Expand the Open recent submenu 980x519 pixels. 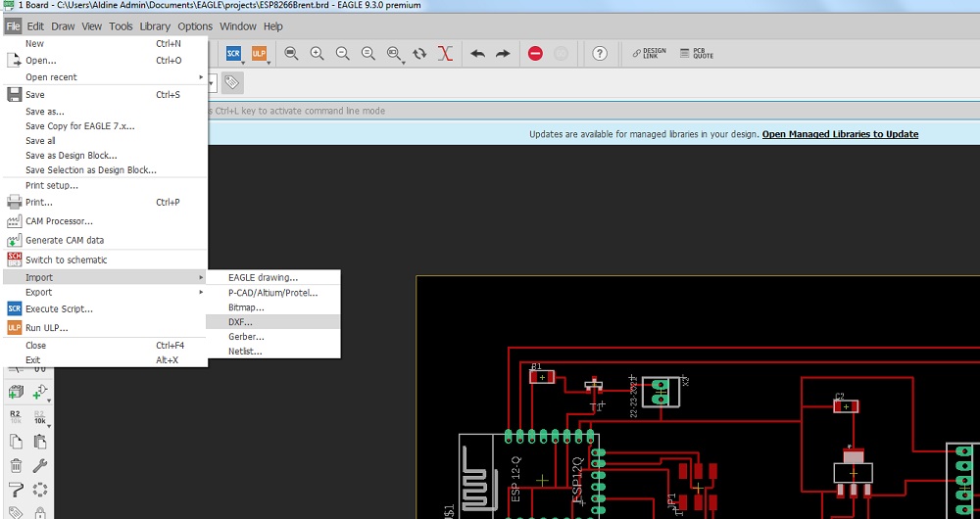105,76
